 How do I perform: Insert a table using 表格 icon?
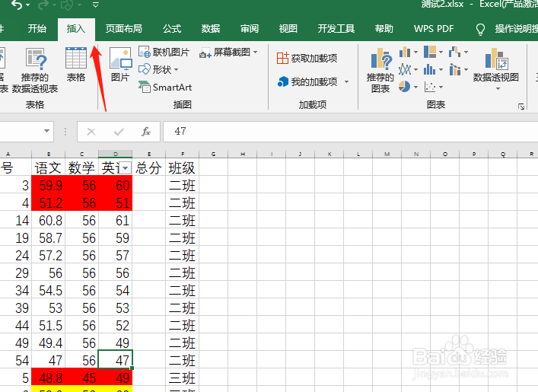click(76, 65)
